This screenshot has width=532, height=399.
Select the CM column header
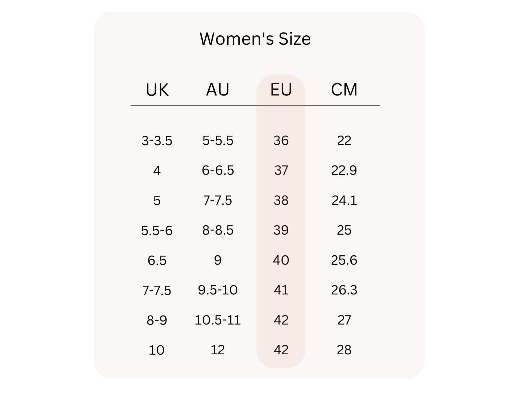pyautogui.click(x=344, y=89)
